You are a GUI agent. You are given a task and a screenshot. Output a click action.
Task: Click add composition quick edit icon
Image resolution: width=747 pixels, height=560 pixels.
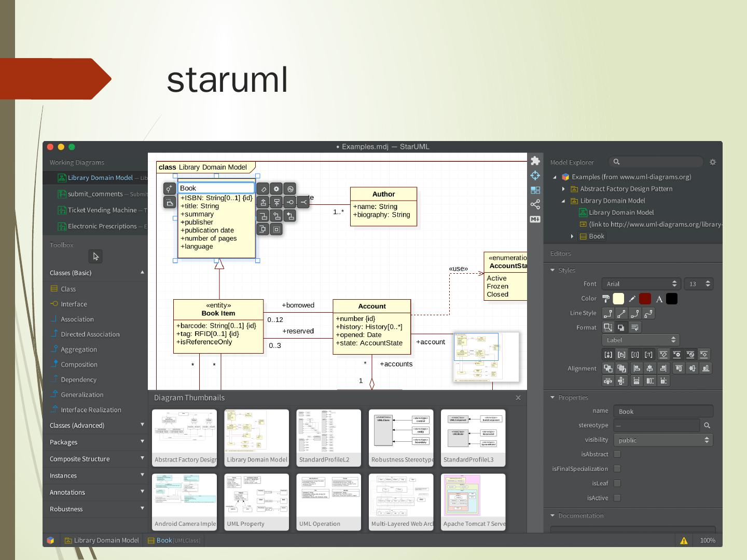(290, 216)
